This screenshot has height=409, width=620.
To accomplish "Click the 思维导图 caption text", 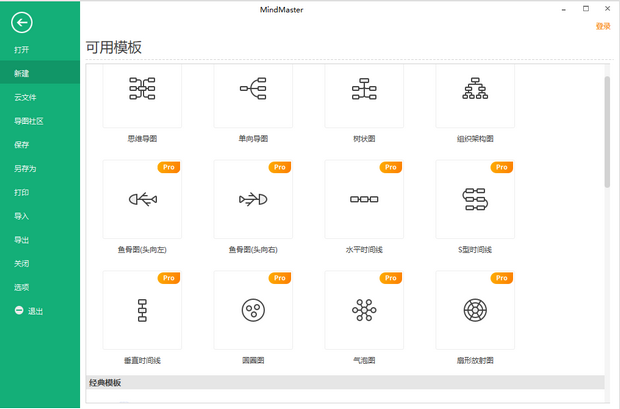I will 142,138.
